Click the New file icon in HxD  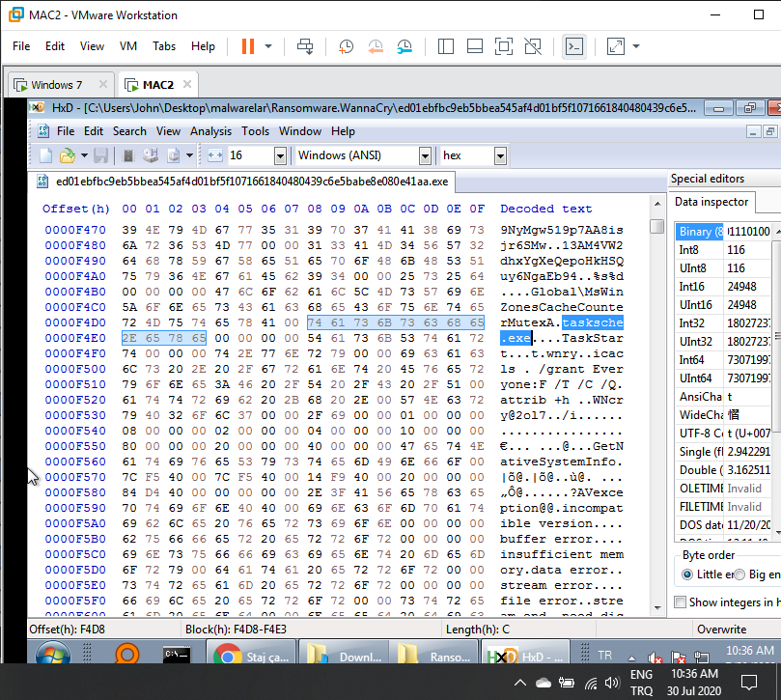click(45, 156)
